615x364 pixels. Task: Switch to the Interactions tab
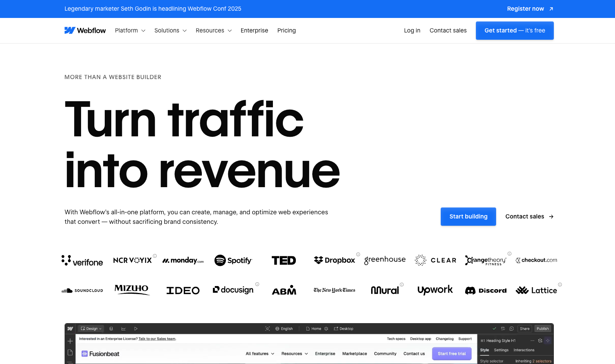[524, 350]
